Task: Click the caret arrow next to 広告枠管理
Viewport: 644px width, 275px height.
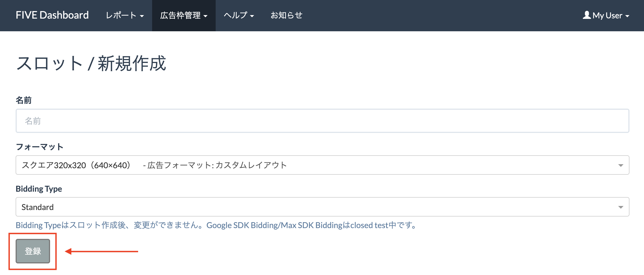Action: 206,16
